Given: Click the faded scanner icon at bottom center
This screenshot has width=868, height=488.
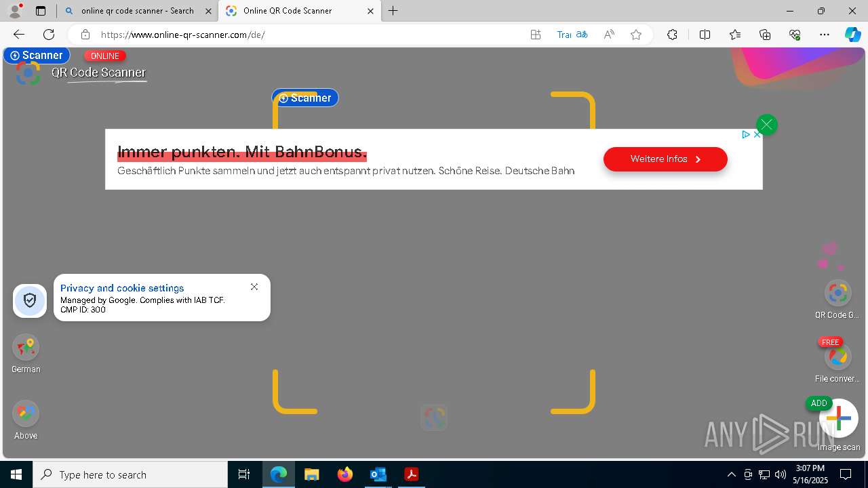Looking at the screenshot, I should pos(434,418).
